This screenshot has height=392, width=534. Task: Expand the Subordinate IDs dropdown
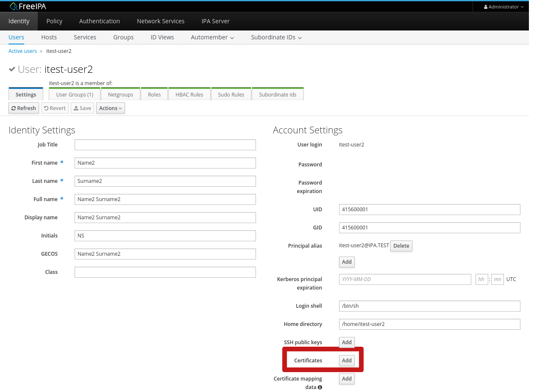click(x=276, y=37)
